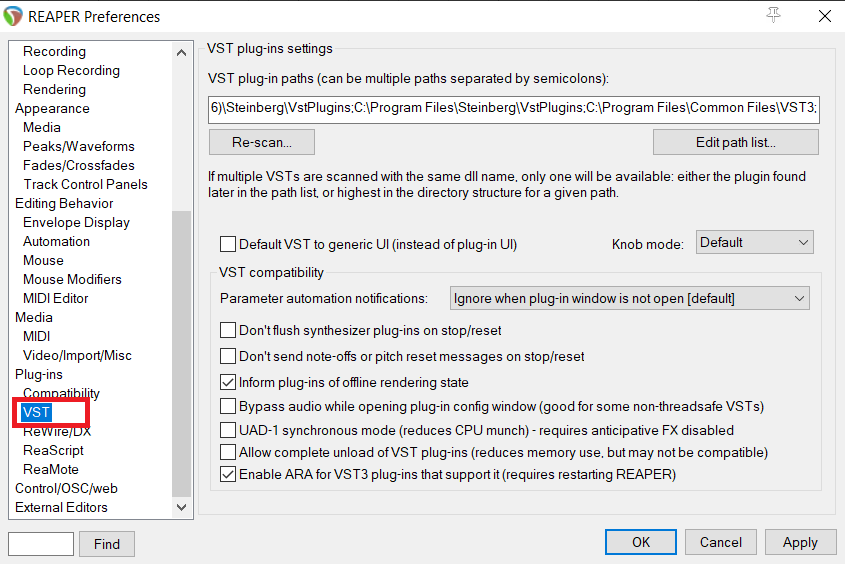
Task: Click the Re-scan button
Action: point(262,142)
